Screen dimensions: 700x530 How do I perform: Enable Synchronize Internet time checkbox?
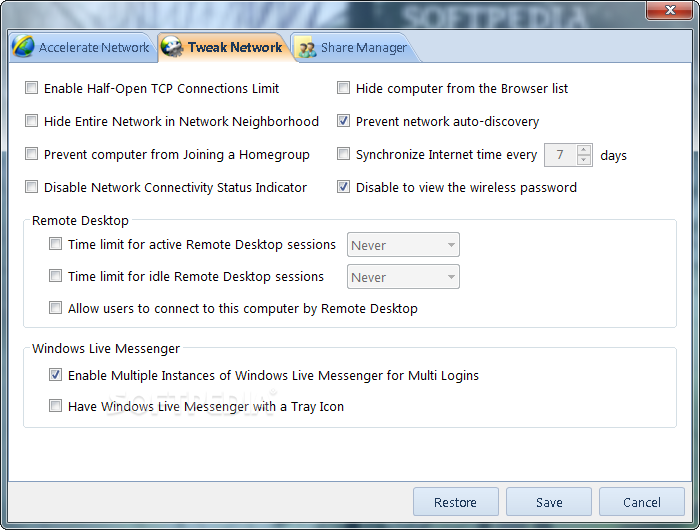pyautogui.click(x=343, y=154)
